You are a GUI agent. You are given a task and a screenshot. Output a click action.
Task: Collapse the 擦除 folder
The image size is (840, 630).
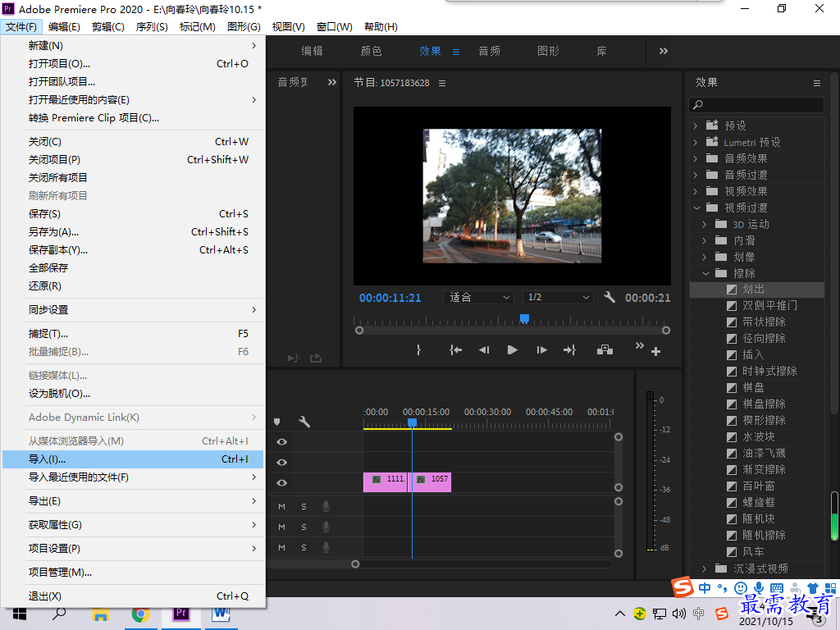click(705, 273)
